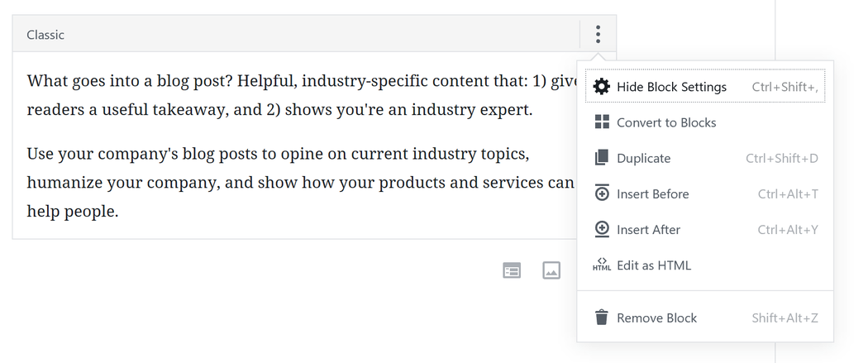868x363 pixels.
Task: Click the Duplicate copy icon
Action: click(x=602, y=158)
